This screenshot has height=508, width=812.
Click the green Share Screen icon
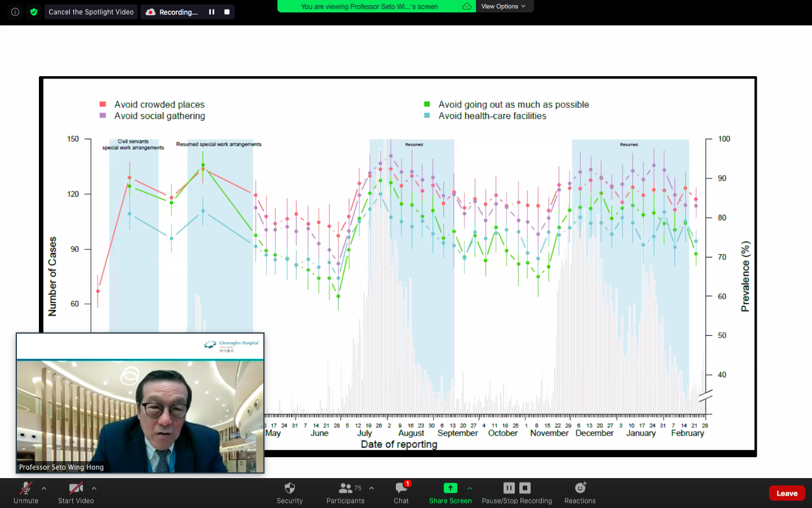[450, 488]
